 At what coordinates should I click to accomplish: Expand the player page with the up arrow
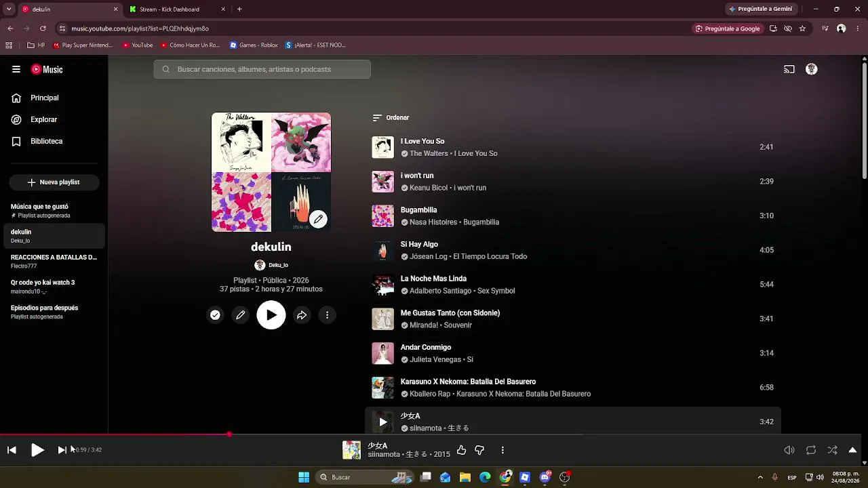point(852,450)
